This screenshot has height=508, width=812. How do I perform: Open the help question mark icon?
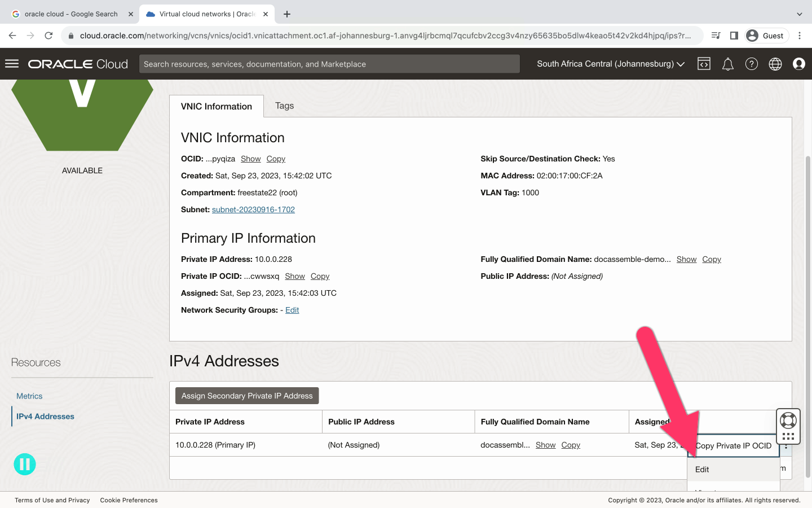point(752,64)
